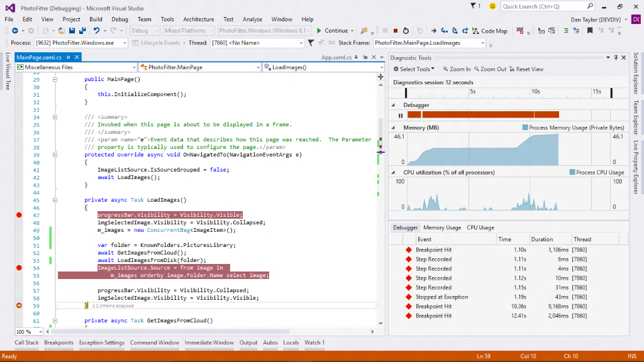Comment out the selected lines icon
This screenshot has height=362, width=644.
pos(566,31)
